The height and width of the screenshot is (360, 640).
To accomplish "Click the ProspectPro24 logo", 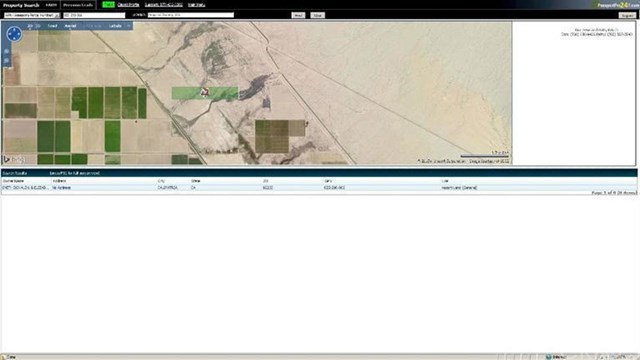I will (x=618, y=5).
